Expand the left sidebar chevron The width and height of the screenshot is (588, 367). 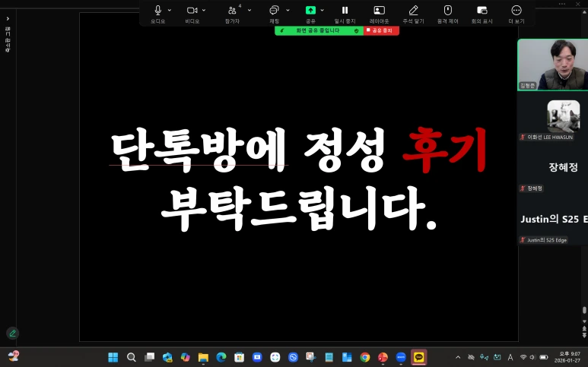(x=8, y=18)
